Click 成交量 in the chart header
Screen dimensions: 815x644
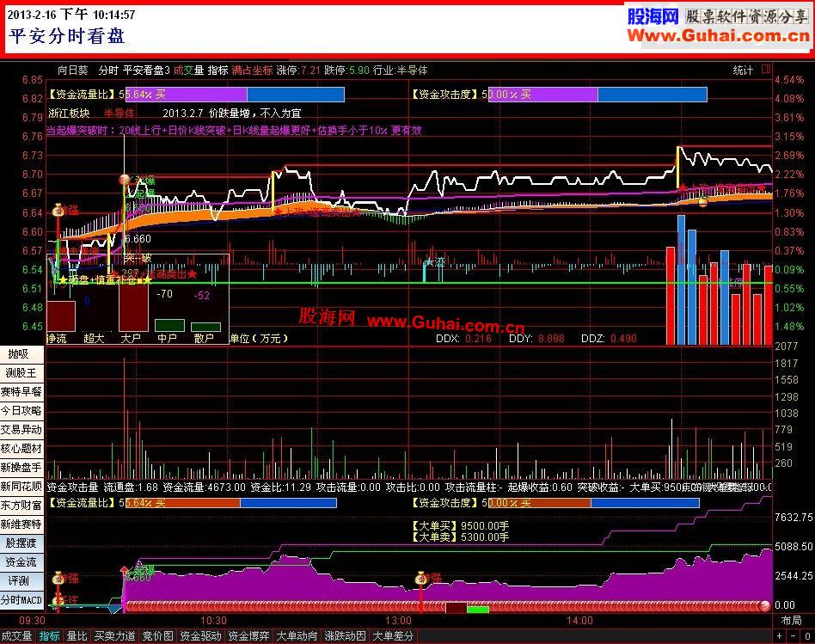pos(188,71)
